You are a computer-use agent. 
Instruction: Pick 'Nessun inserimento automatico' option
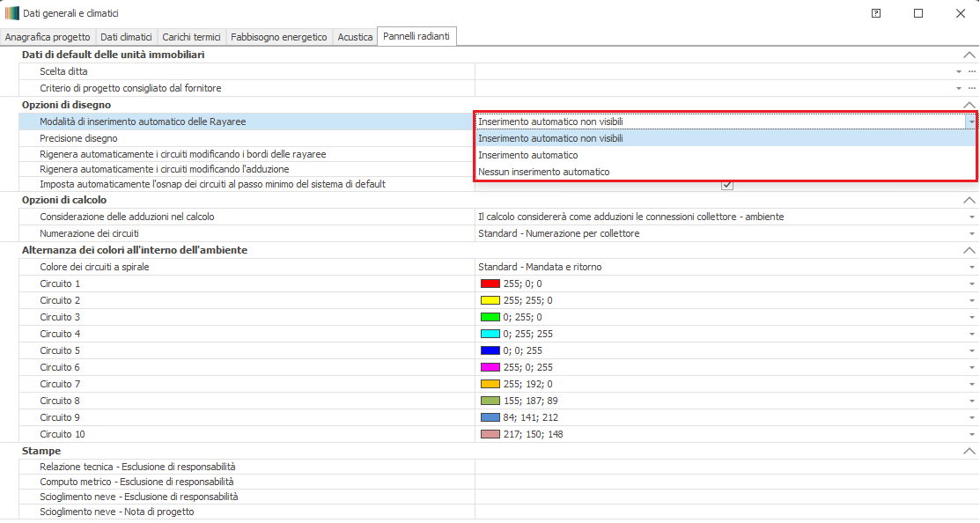[543, 172]
